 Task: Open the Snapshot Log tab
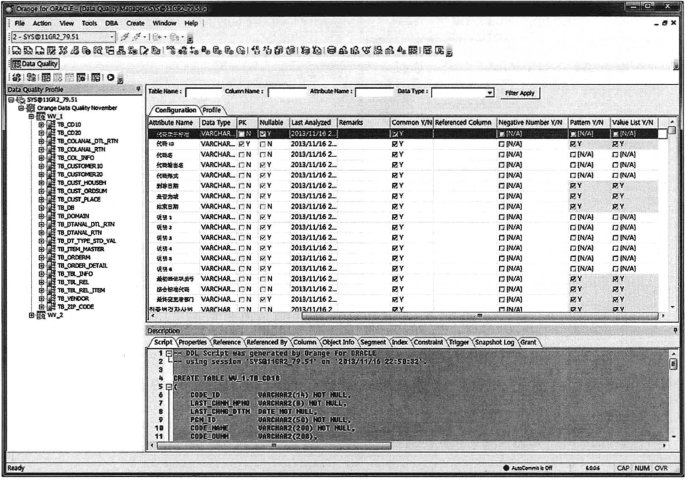495,342
